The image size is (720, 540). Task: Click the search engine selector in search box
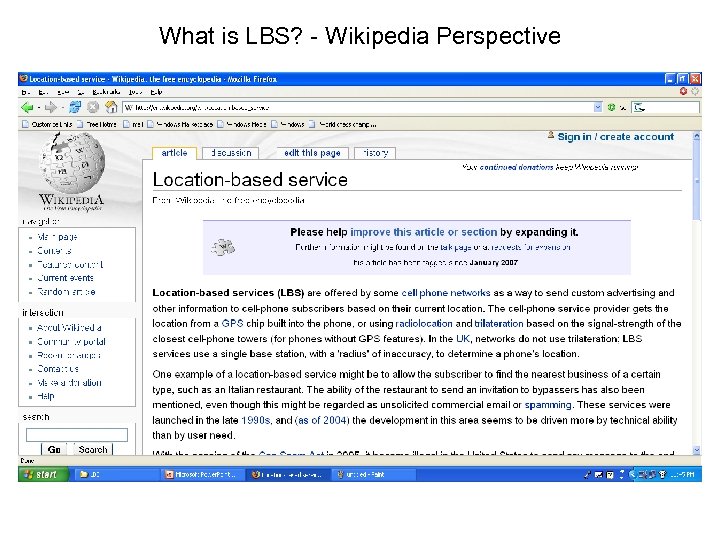(639, 107)
